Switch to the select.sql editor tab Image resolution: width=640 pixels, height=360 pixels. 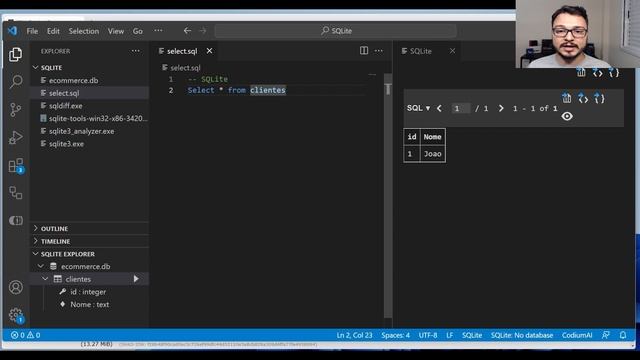[182, 51]
